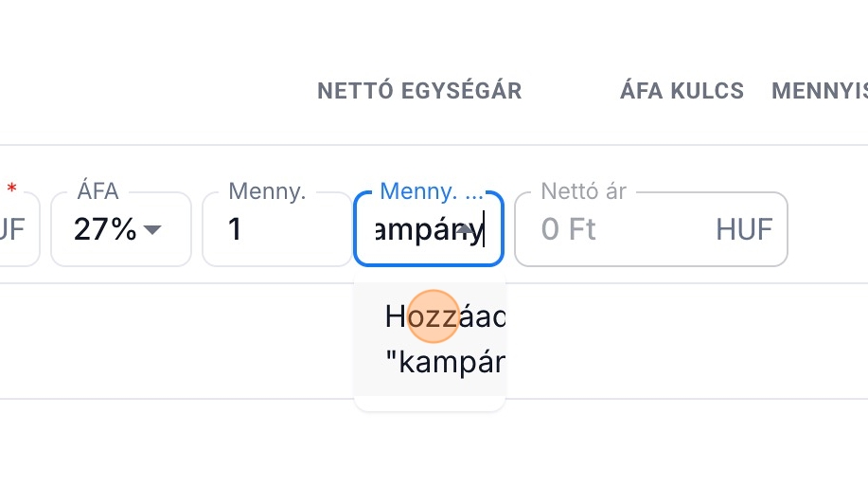Click the truncated MENNYIS column header
Image resolution: width=868 pixels, height=486 pixels.
[820, 91]
